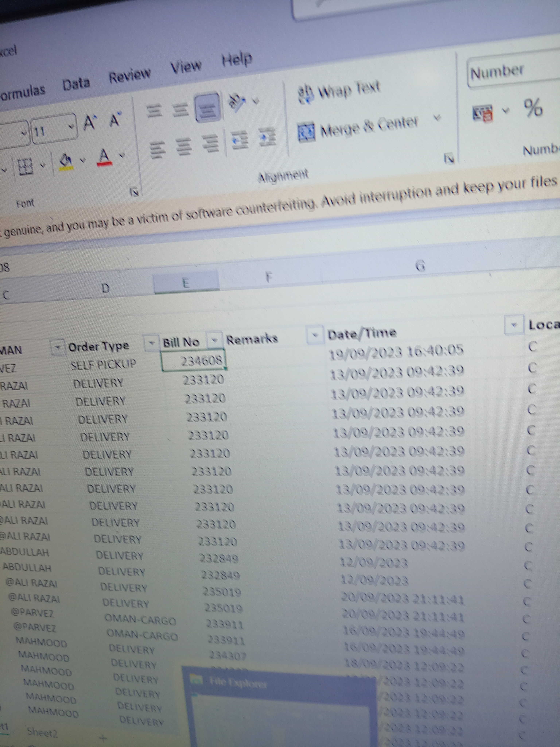Open the Date/Time filter dropdown
The width and height of the screenshot is (560, 747).
tap(514, 325)
